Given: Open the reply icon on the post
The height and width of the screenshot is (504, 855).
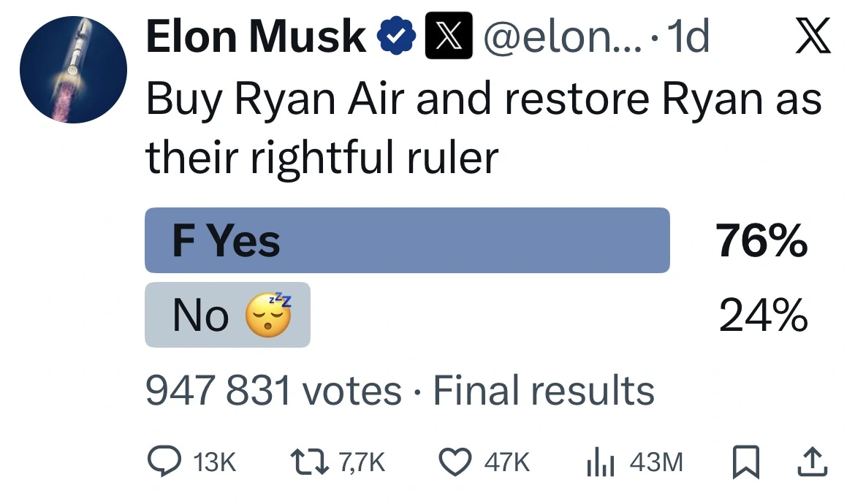Looking at the screenshot, I should [x=162, y=461].
